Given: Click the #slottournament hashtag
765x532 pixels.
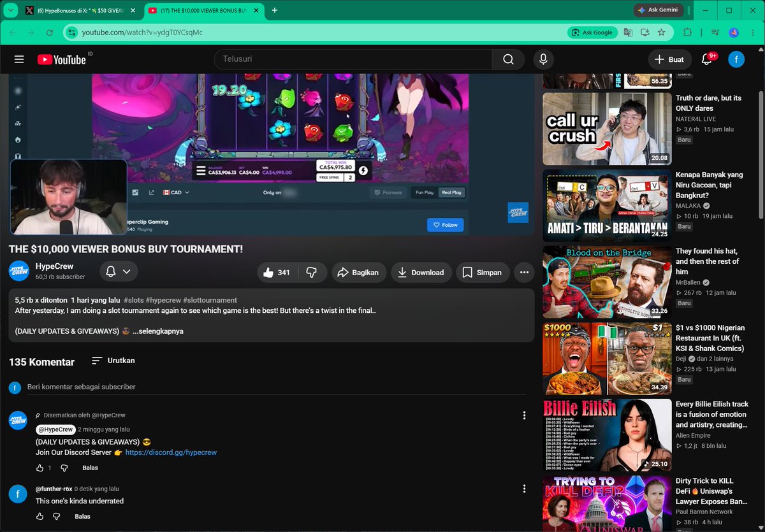Looking at the screenshot, I should pyautogui.click(x=210, y=300).
